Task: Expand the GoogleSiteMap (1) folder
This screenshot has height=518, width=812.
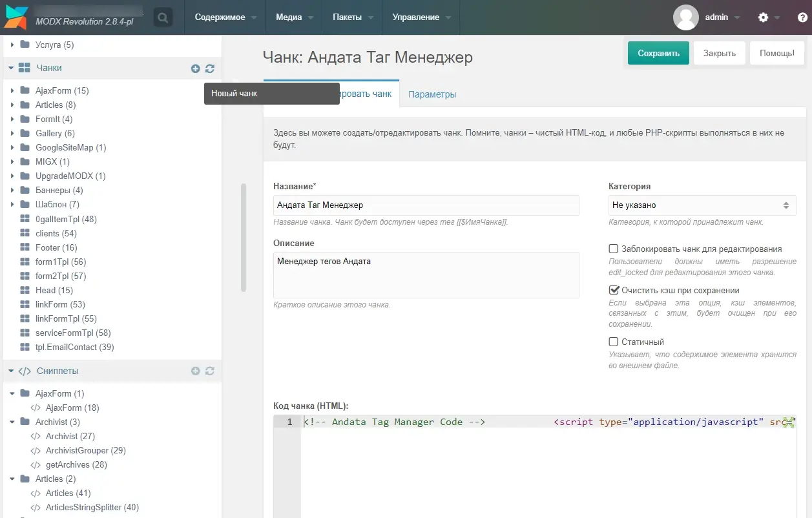Action: (12, 147)
